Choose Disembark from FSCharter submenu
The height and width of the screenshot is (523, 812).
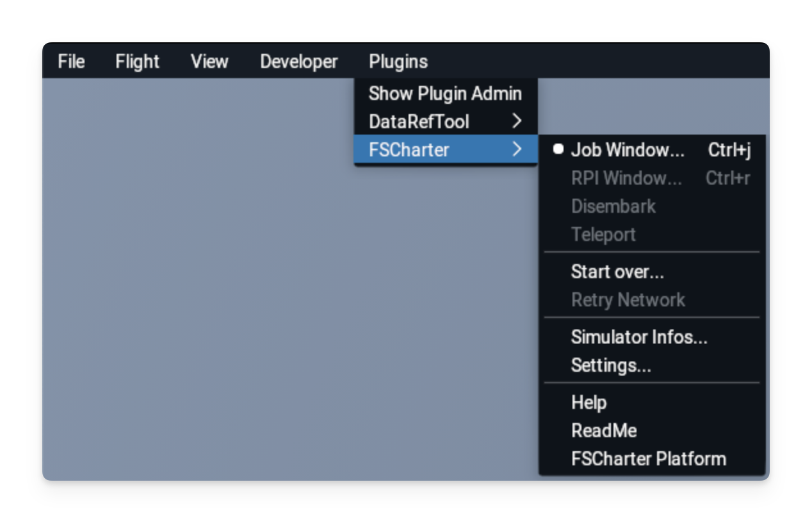tap(613, 206)
